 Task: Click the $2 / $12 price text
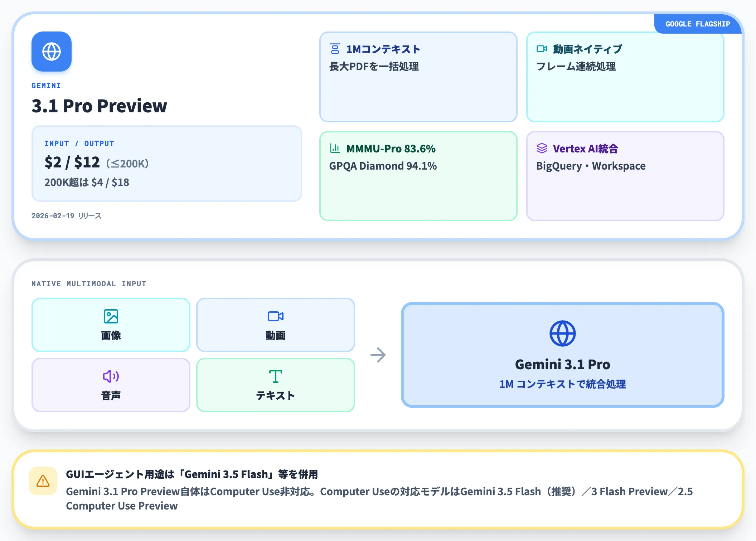point(72,162)
